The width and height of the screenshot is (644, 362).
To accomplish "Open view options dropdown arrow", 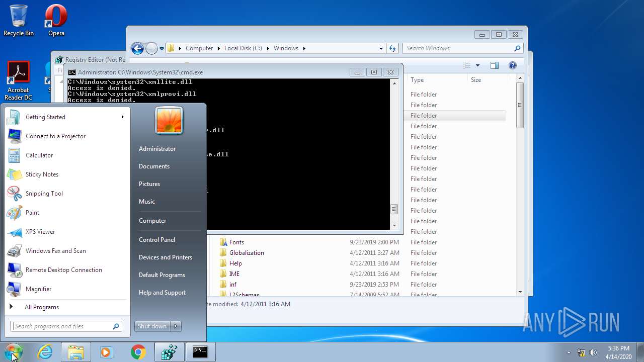I will [x=477, y=65].
